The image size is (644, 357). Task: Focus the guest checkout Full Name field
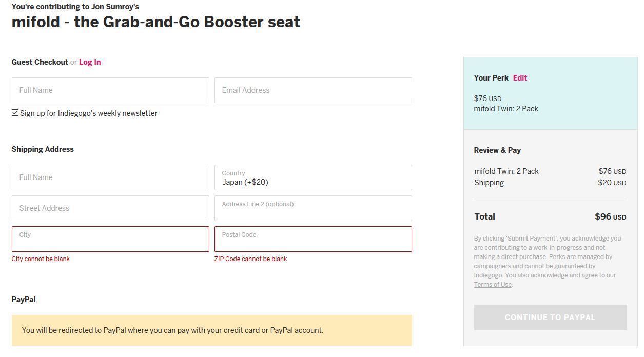coord(110,90)
